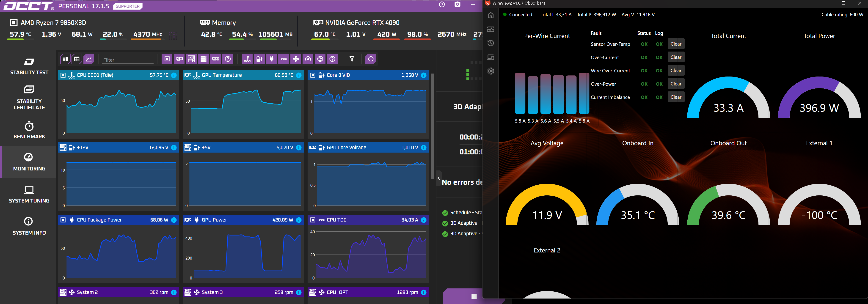Toggle the temperature sensor type filter

(247, 59)
